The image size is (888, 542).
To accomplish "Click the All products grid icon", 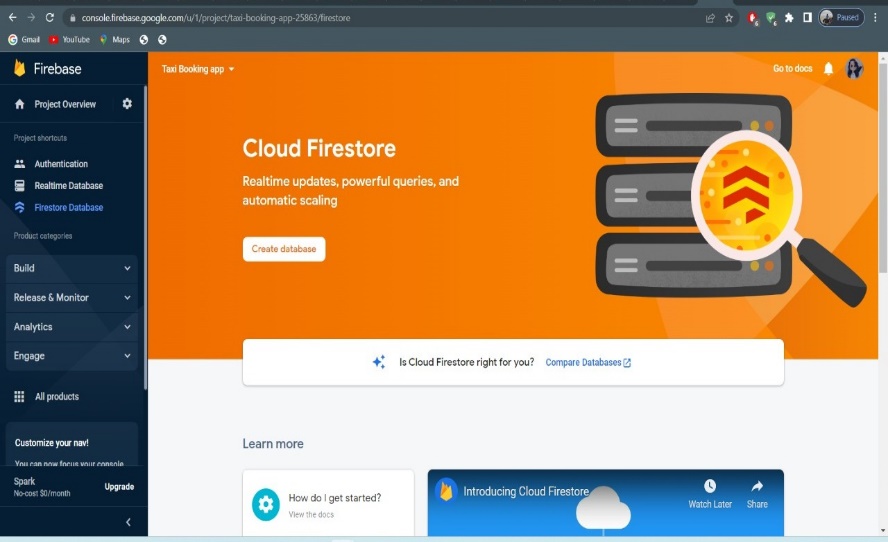I will [x=19, y=396].
